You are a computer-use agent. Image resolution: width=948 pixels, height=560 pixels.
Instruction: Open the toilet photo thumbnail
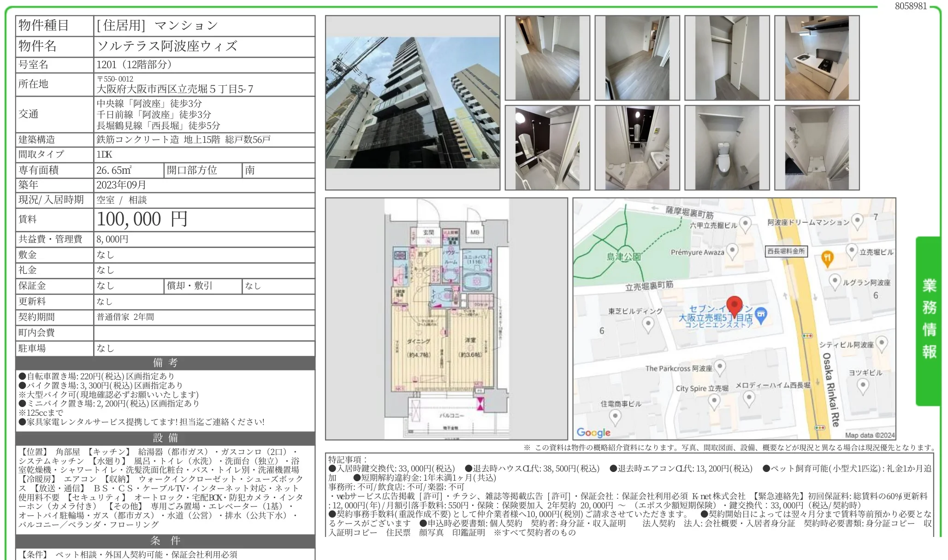pos(727,147)
